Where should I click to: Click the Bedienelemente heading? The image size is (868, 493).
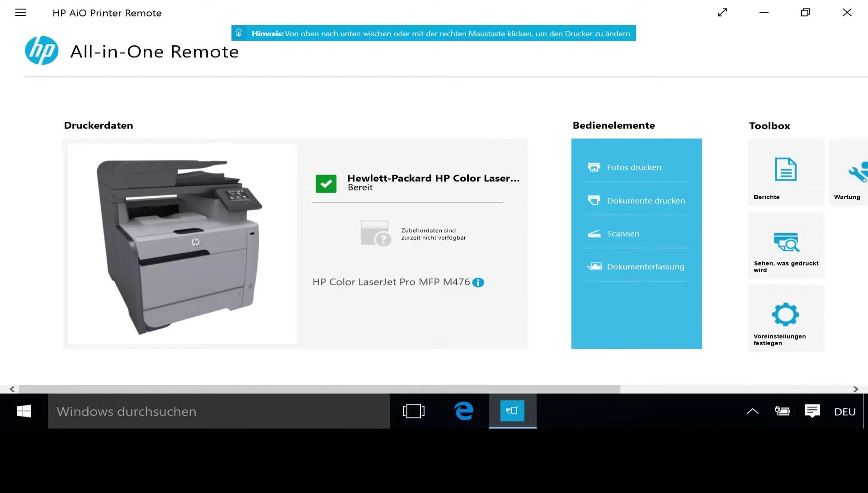click(x=614, y=125)
